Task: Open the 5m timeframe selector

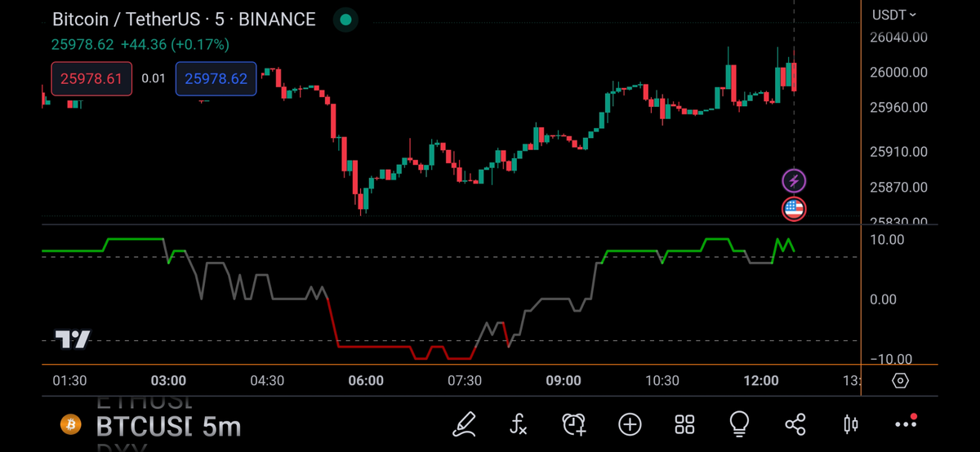Action: pyautogui.click(x=220, y=426)
